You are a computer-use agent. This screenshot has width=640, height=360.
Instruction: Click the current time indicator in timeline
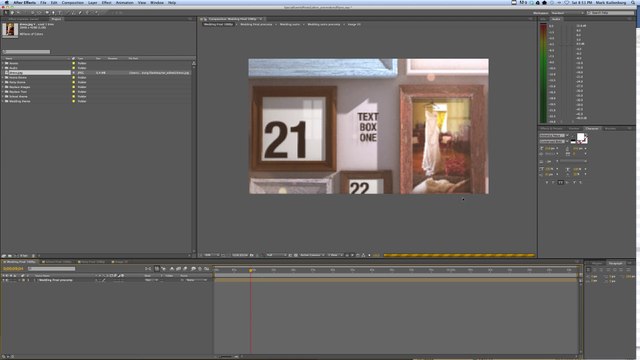(251, 270)
